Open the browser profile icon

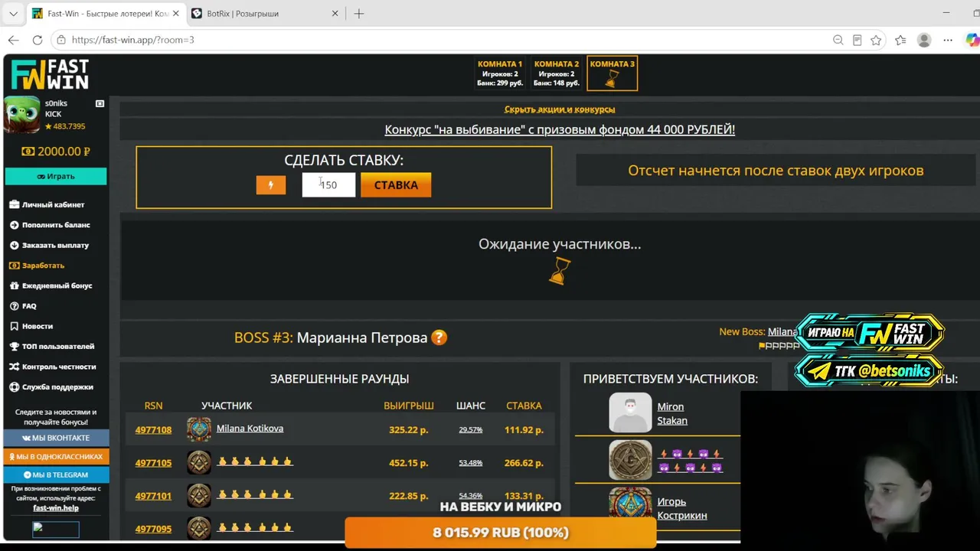924,40
